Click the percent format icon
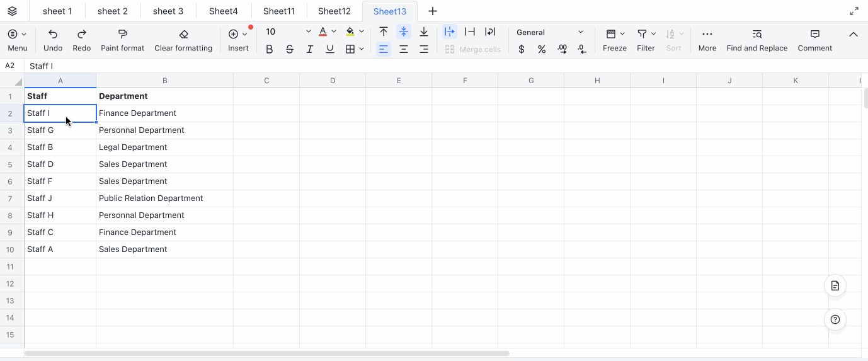The height and width of the screenshot is (361, 868). [x=542, y=49]
